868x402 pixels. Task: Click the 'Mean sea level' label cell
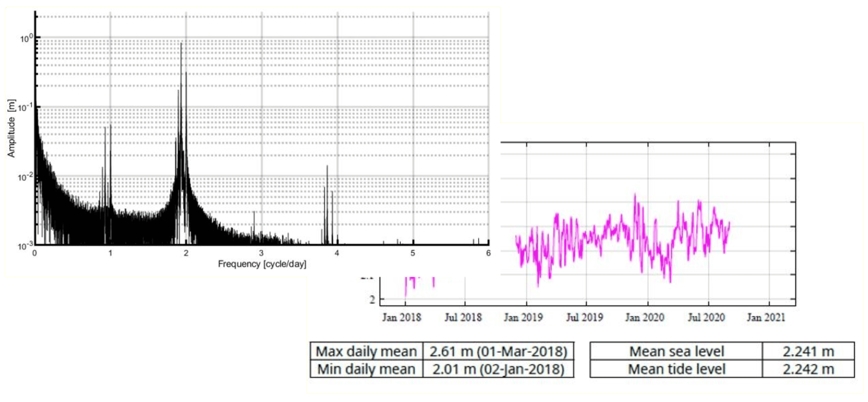676,352
